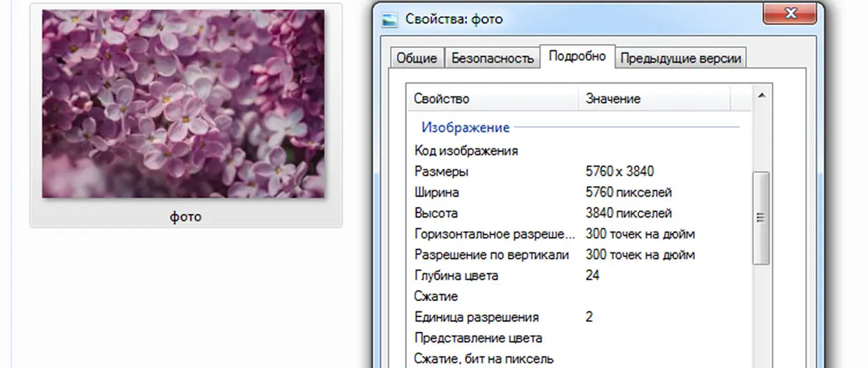
Task: Click the фото file name label
Action: [x=186, y=217]
